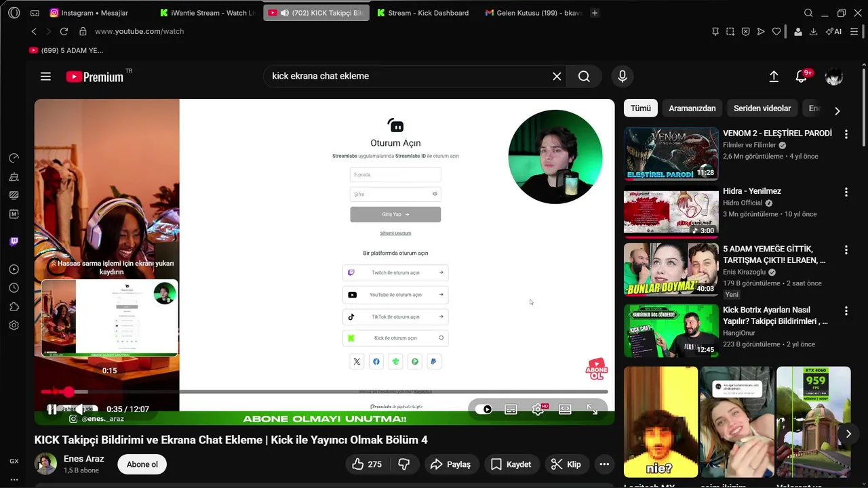868x488 pixels.
Task: Go back with the browser back arrow
Action: [x=34, y=31]
